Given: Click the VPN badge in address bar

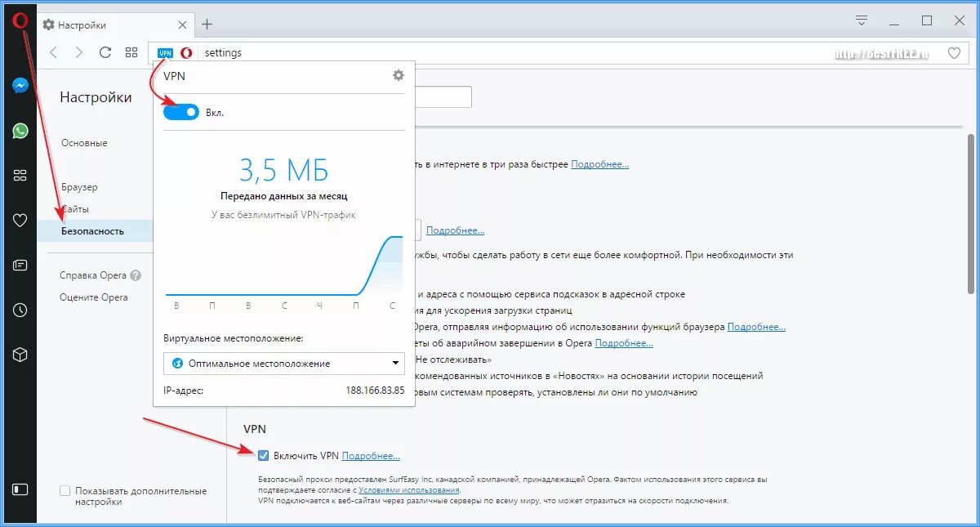Looking at the screenshot, I should 165,53.
